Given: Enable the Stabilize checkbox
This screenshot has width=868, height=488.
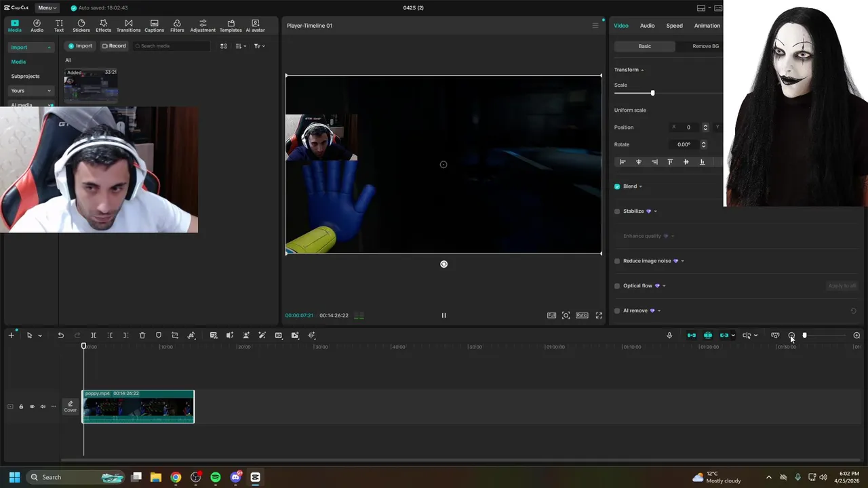Looking at the screenshot, I should click(x=617, y=211).
